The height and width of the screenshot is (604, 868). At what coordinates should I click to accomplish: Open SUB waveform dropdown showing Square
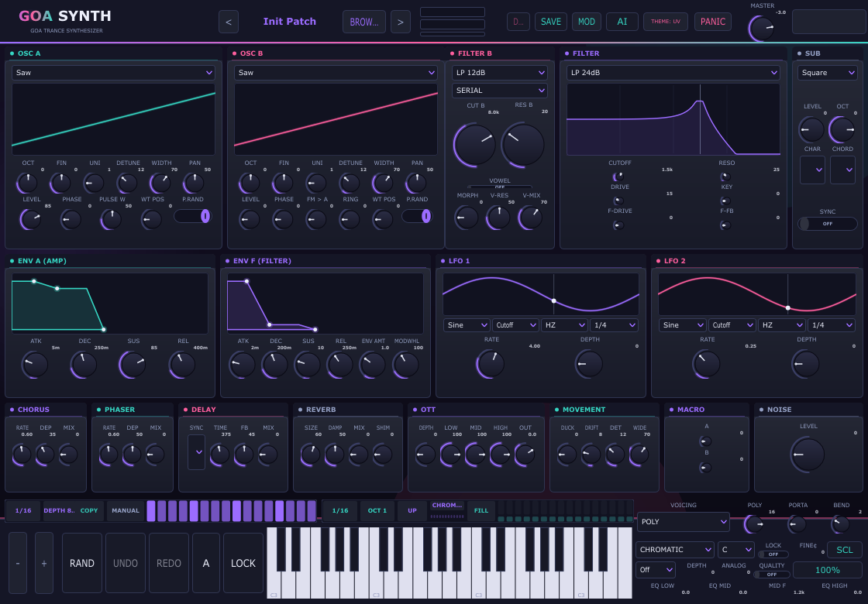(x=827, y=73)
